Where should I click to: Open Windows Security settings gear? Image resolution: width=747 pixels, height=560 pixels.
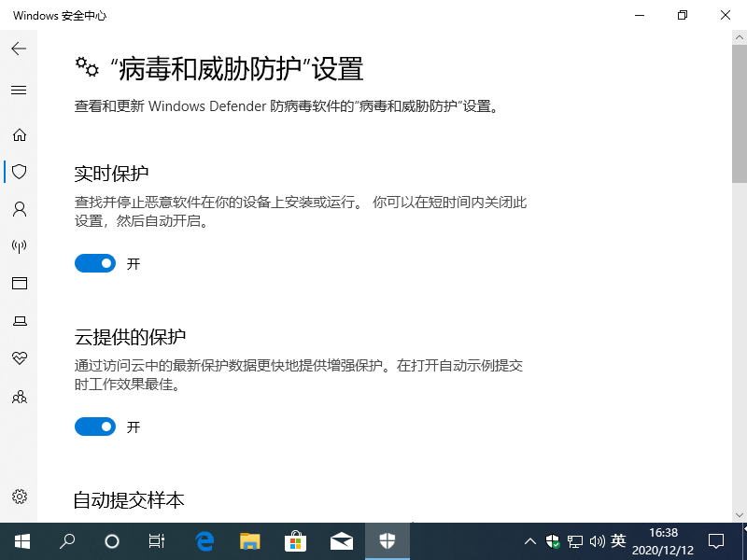(20, 497)
